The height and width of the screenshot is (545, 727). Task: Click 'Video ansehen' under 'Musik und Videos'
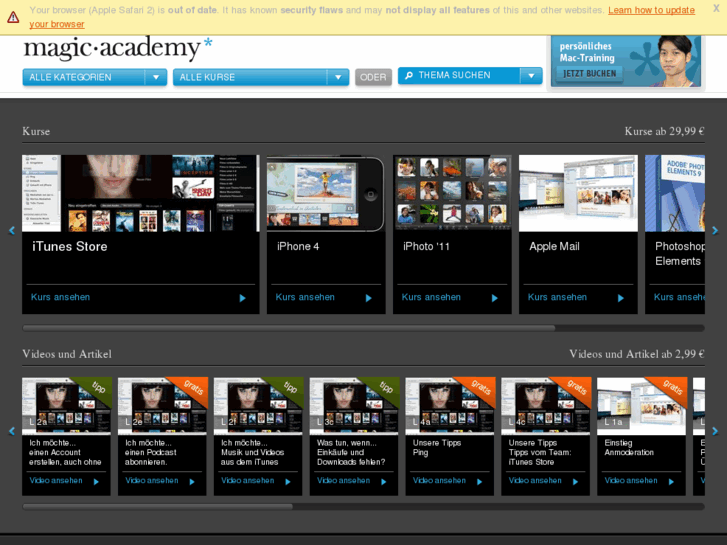(248, 481)
